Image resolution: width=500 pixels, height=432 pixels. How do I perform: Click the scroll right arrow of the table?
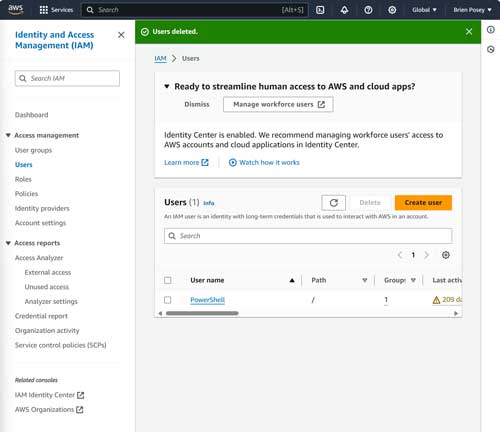click(x=456, y=313)
